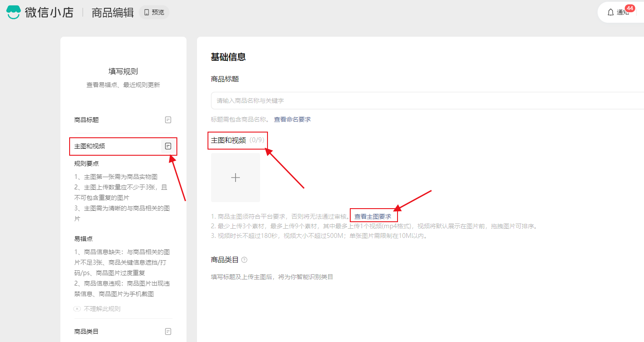
Task: Click the 规则要点 subheading
Action: tap(87, 164)
